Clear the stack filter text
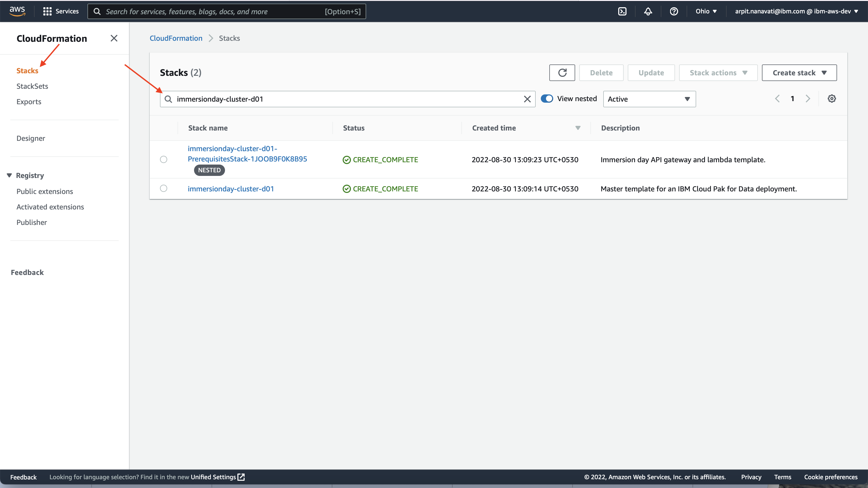The height and width of the screenshot is (488, 868). coord(527,99)
